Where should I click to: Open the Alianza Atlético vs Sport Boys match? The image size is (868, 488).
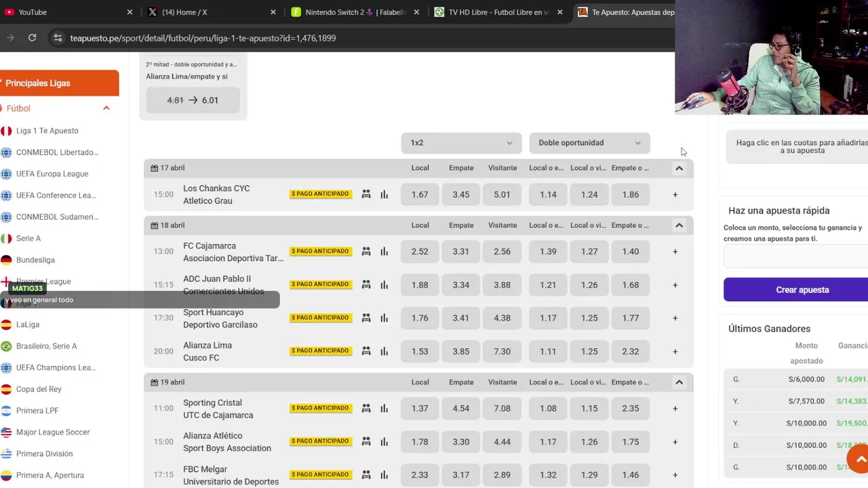tap(227, 442)
